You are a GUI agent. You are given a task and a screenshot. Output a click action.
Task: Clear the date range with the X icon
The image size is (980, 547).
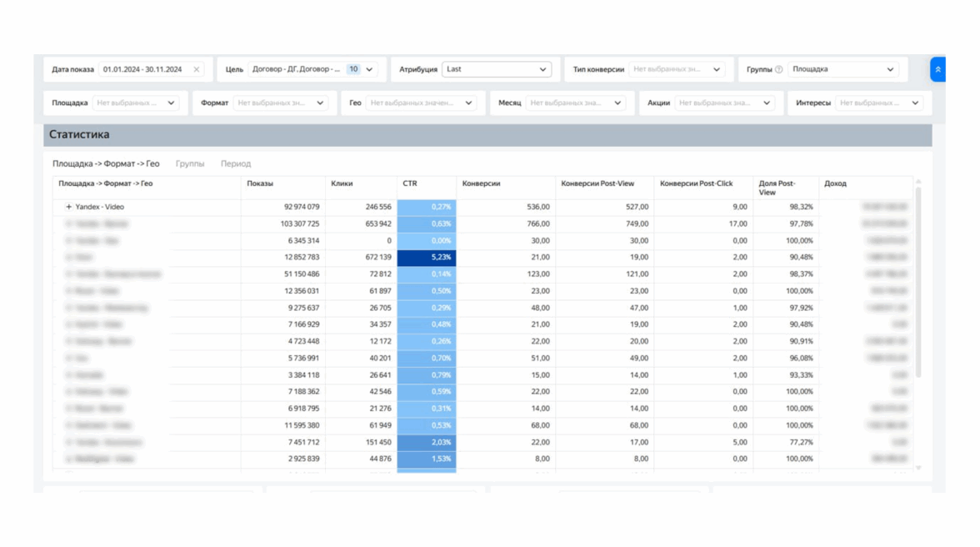197,70
